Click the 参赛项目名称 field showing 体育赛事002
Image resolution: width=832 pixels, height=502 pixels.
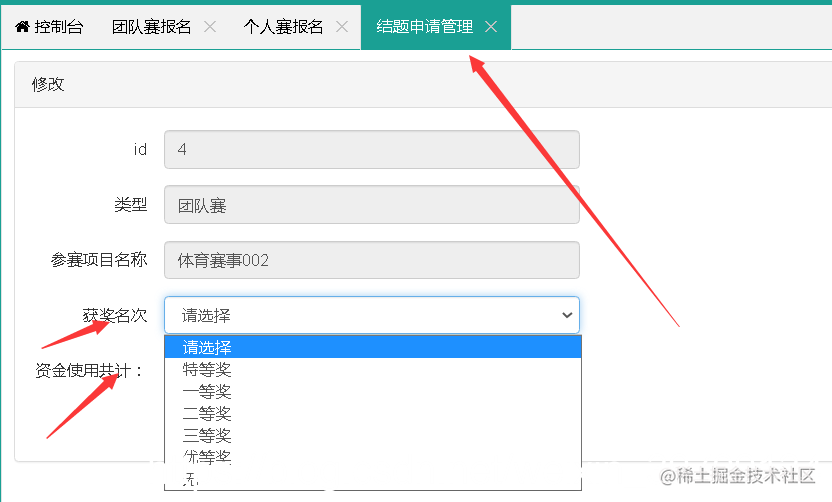(x=371, y=260)
